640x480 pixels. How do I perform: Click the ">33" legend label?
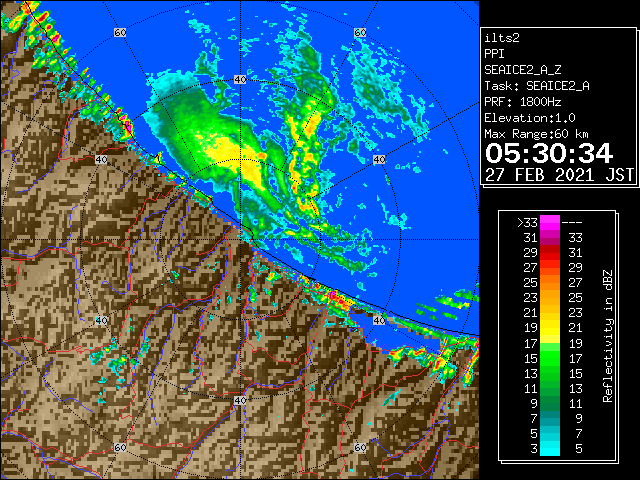(x=527, y=223)
